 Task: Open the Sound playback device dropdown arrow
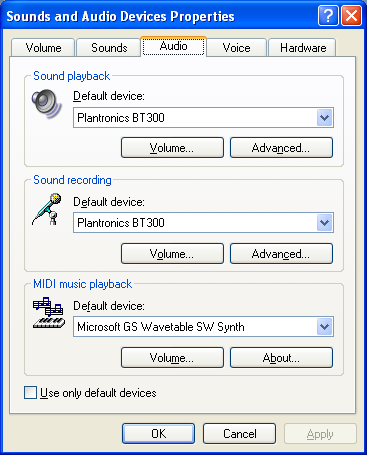coord(324,117)
